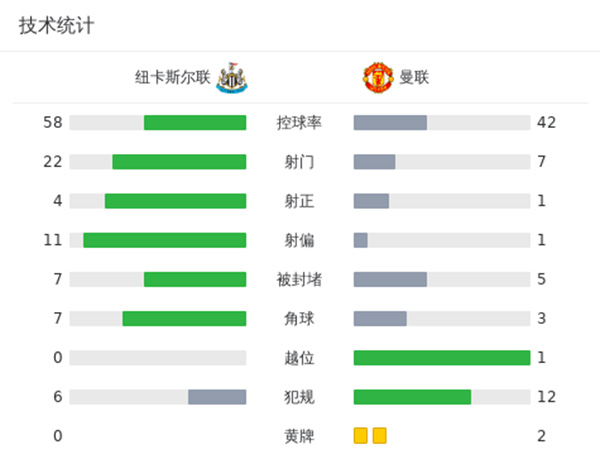Click the first yellow card icon
This screenshot has width=600, height=459.
361,436
